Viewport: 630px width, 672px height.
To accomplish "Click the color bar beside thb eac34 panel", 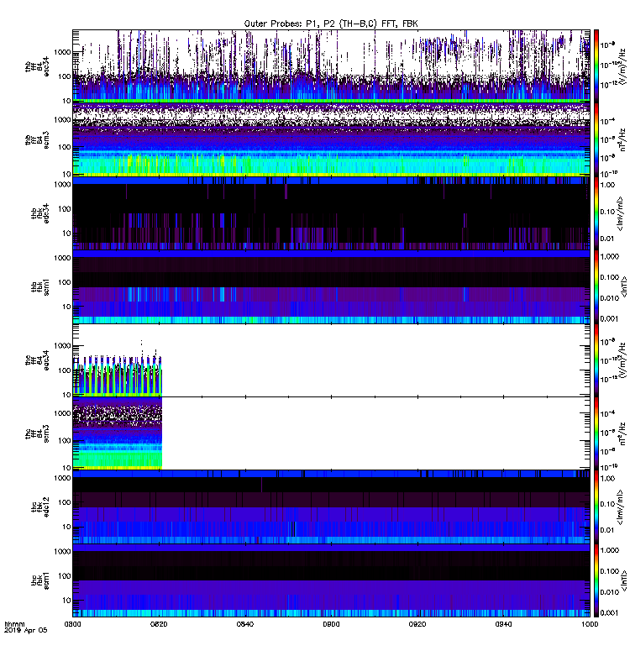I will 596,66.
